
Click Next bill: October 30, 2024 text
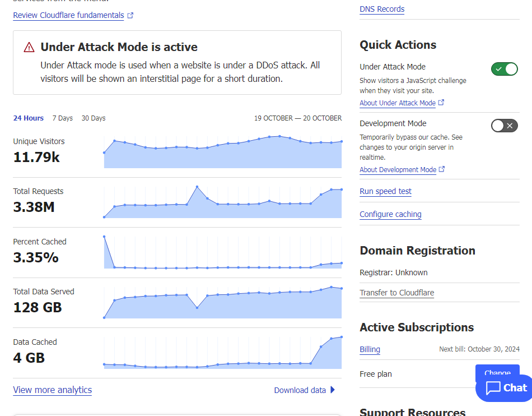click(479, 349)
